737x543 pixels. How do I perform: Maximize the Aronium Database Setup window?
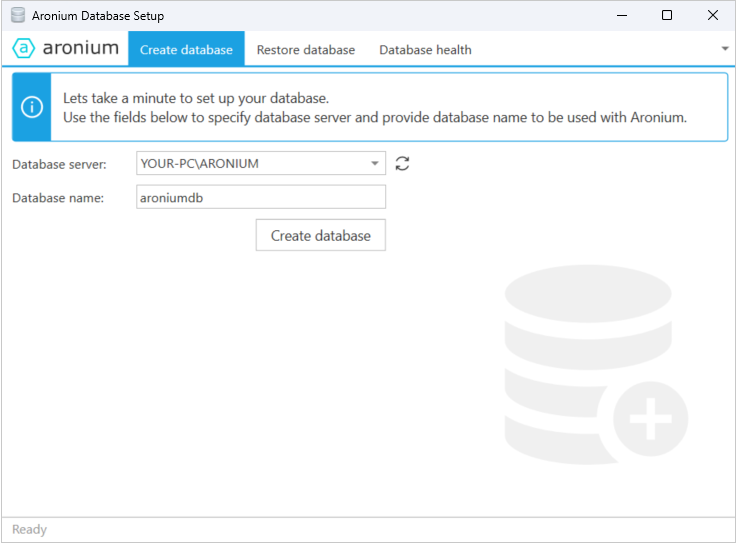(x=666, y=15)
